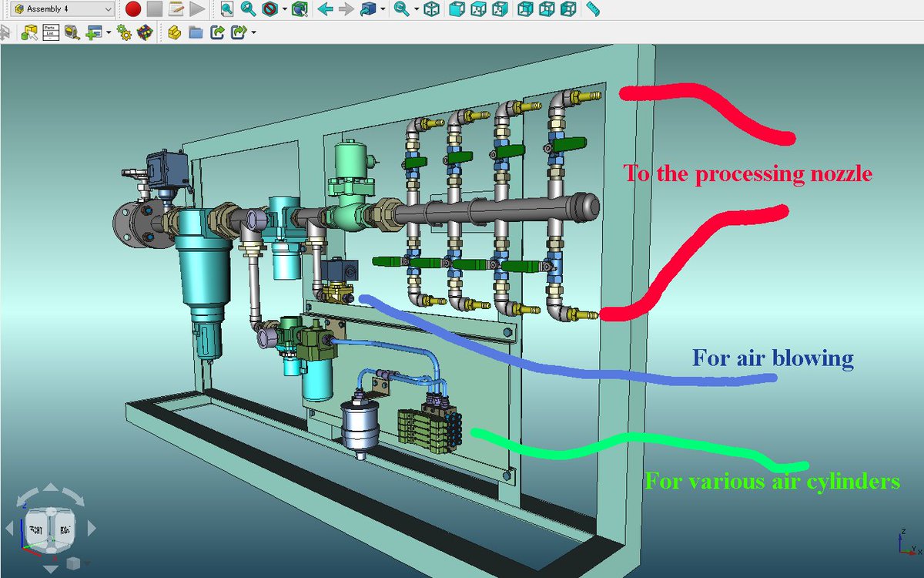Click small gray cube below view cube
924x578 pixels.
point(72,563)
